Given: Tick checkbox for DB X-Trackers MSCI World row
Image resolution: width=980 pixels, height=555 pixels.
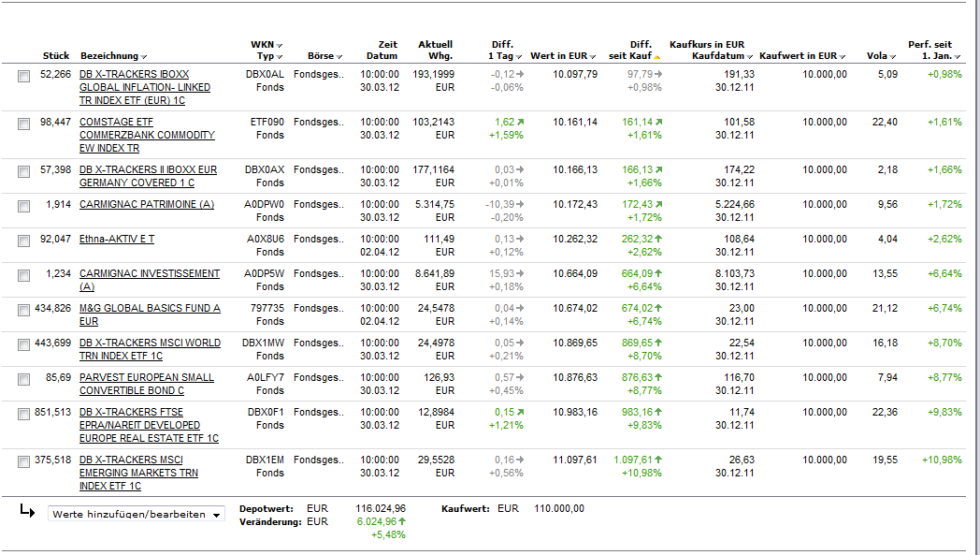Looking at the screenshot, I should [23, 344].
